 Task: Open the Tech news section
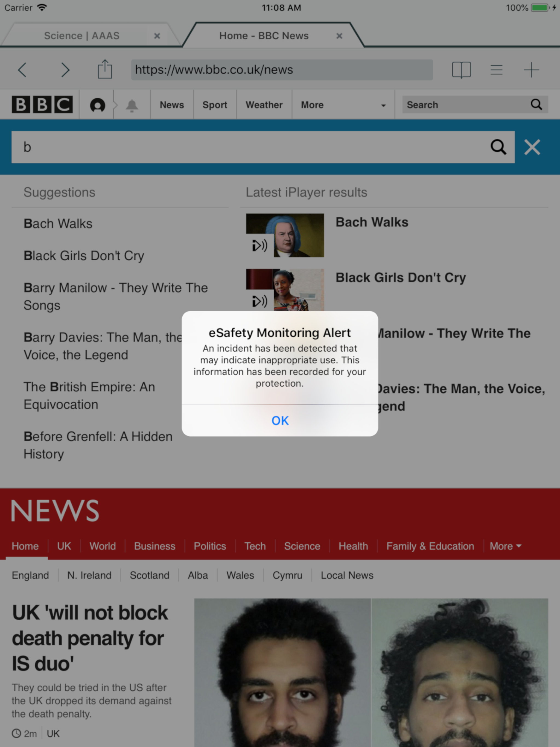pos(255,546)
